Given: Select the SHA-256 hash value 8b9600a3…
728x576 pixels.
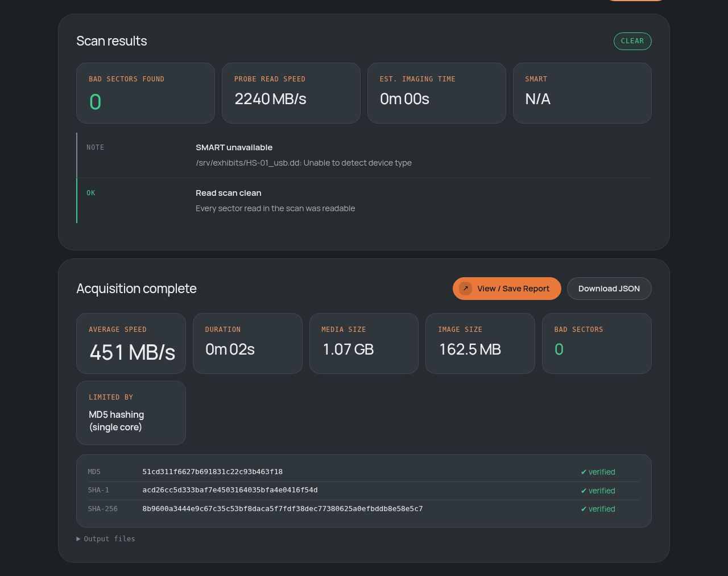Looking at the screenshot, I should point(283,509).
